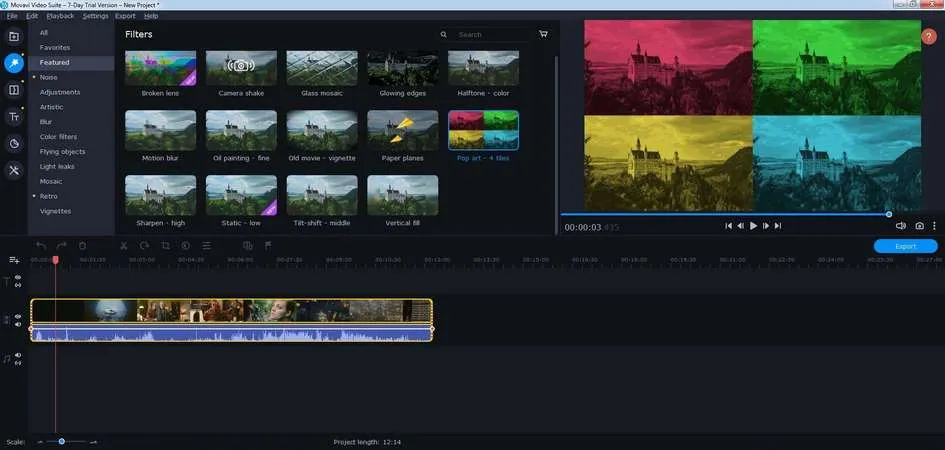945x450 pixels.
Task: Open the Export menu in menu bar
Action: (x=125, y=16)
